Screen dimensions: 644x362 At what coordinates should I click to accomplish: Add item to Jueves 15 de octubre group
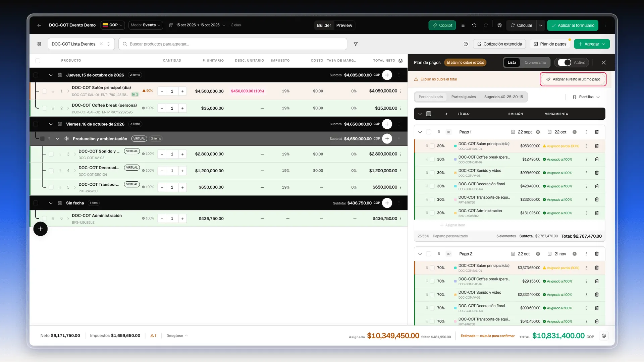[x=387, y=75]
